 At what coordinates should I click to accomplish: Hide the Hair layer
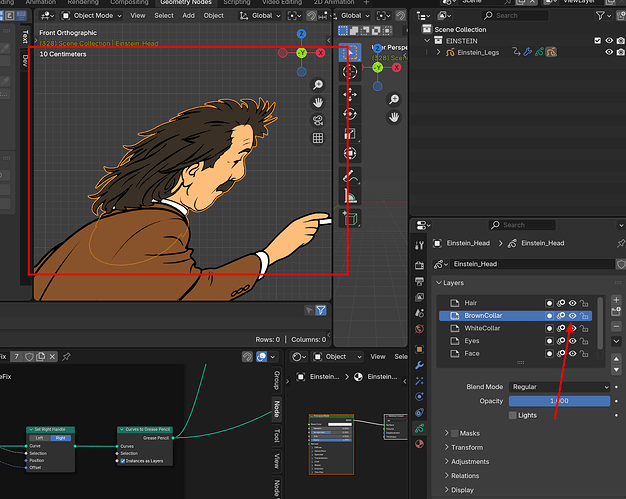572,303
